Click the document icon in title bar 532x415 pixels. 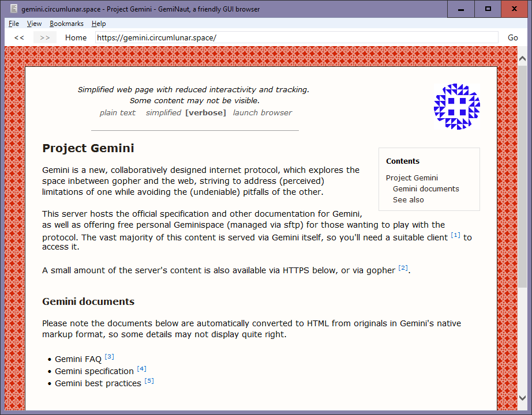click(x=13, y=9)
